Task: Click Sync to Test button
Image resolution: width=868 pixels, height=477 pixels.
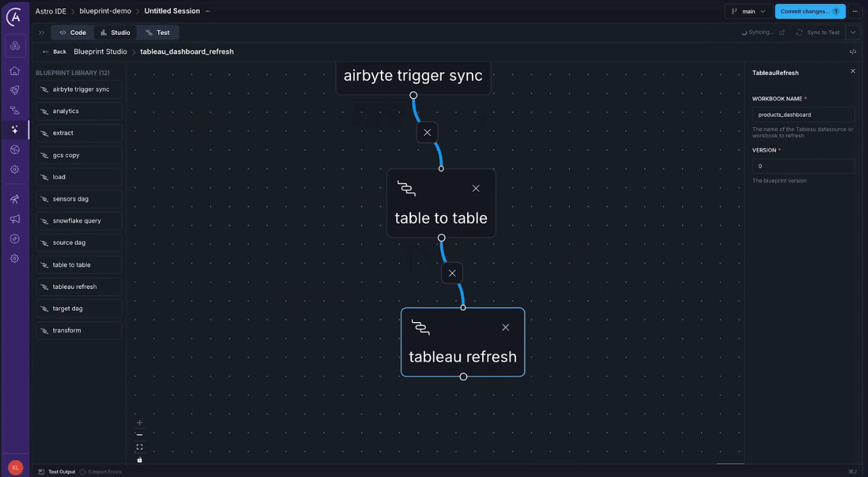Action: (x=817, y=32)
